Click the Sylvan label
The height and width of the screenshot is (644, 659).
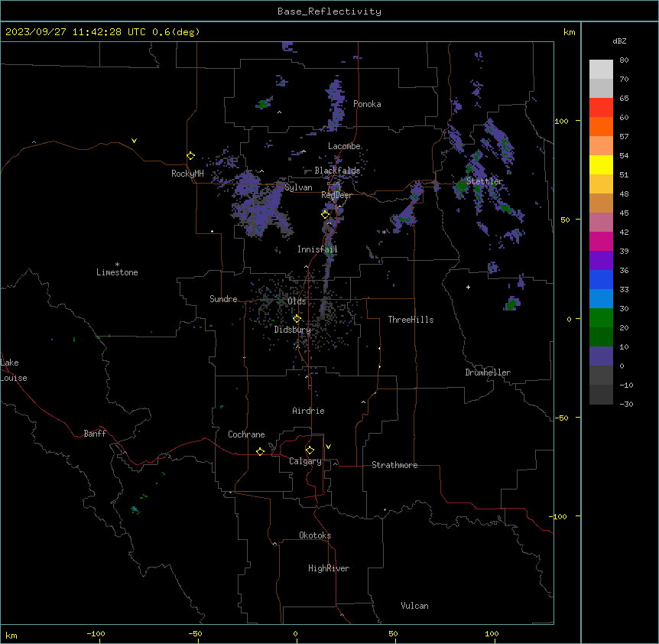(298, 187)
